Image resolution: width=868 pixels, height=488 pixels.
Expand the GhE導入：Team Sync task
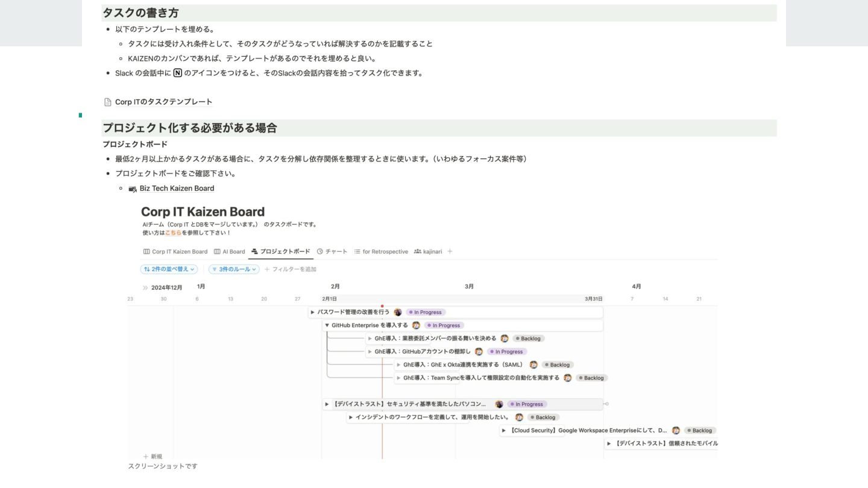[398, 378]
